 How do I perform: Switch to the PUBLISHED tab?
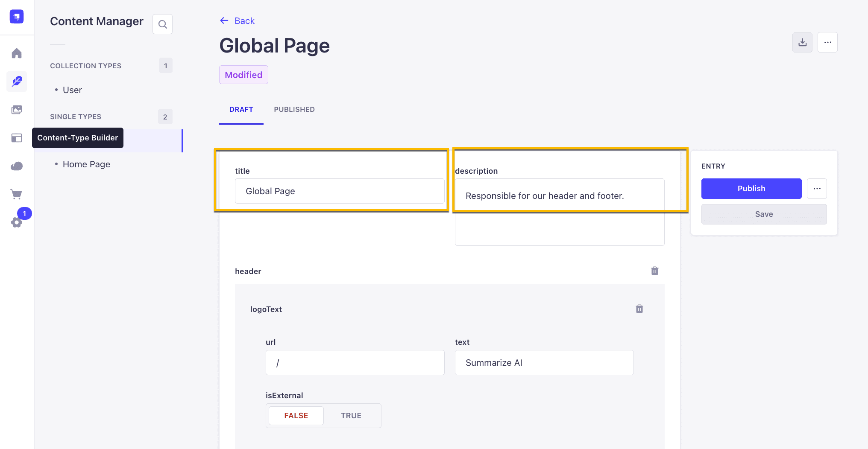click(294, 110)
